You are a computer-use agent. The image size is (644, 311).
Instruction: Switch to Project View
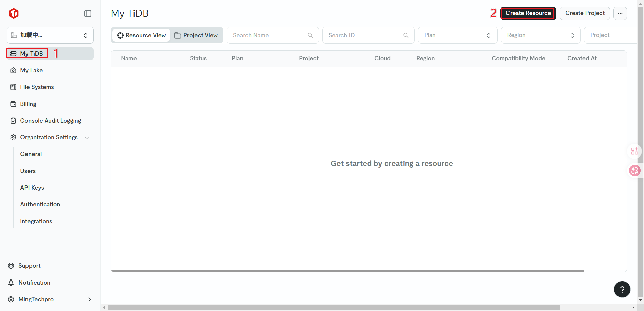tap(196, 35)
